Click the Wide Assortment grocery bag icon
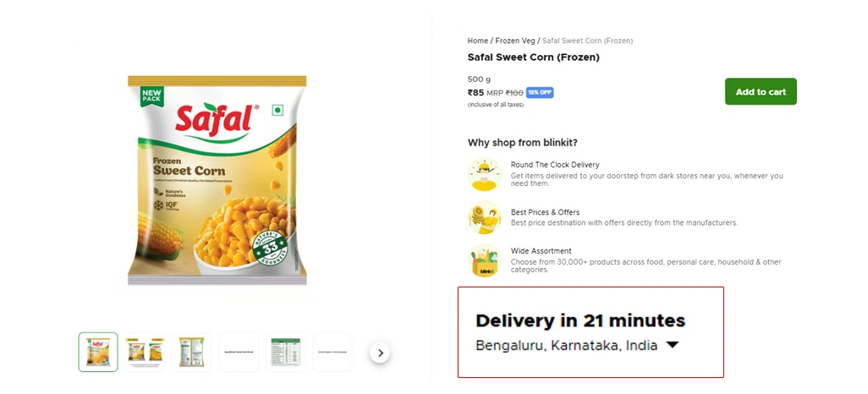 point(485,260)
